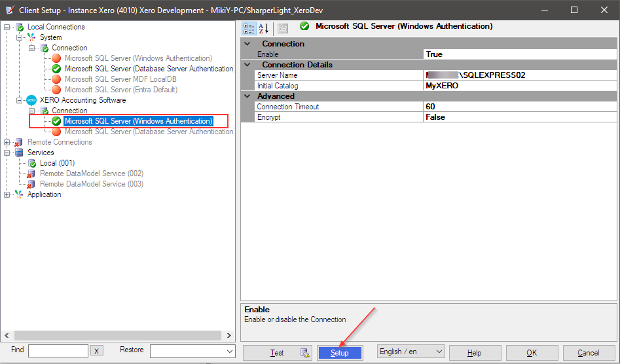Click the Remote Connections database icon
Viewport: 620px width, 364px height.
click(19, 142)
